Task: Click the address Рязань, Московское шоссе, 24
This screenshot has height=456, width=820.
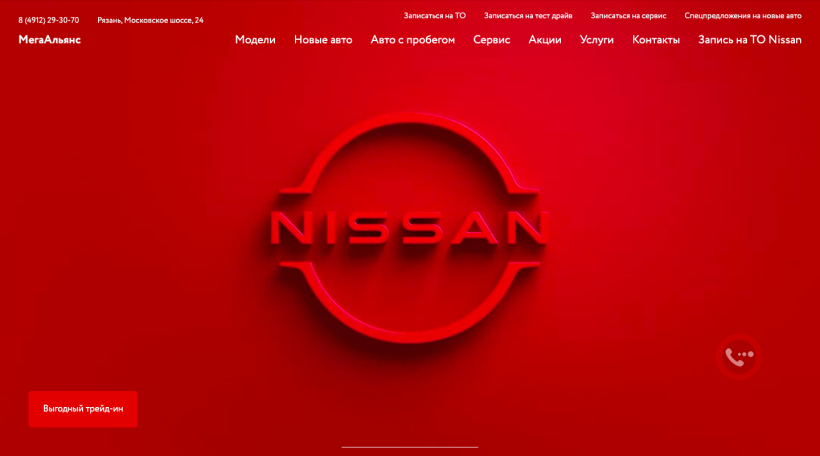Action: point(150,20)
